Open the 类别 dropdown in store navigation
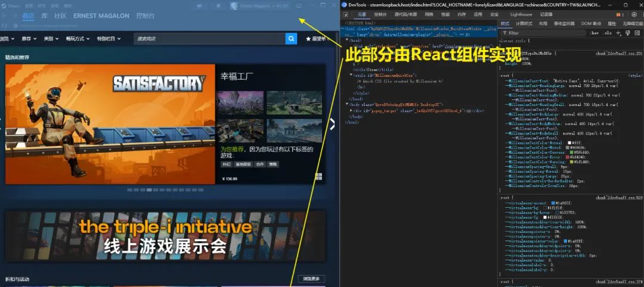The image size is (644, 287). pyautogui.click(x=51, y=39)
